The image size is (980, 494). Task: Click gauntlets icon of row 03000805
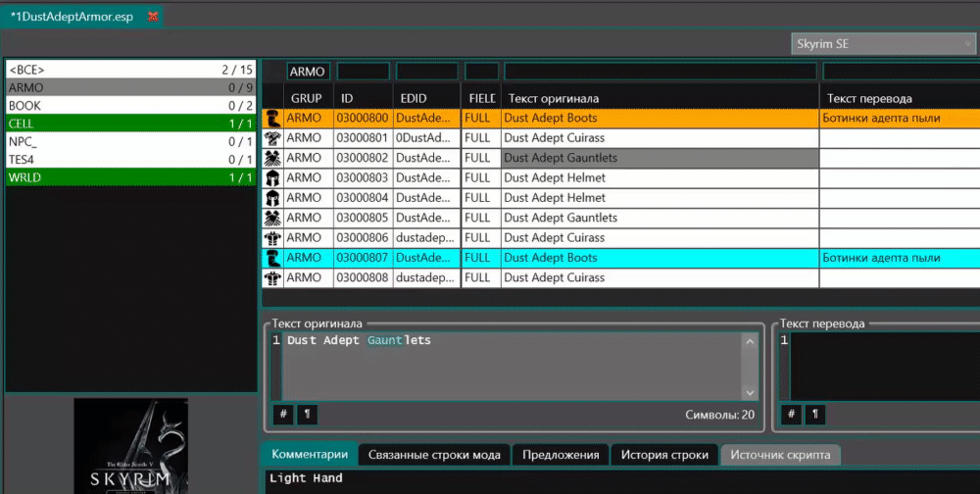coord(271,219)
